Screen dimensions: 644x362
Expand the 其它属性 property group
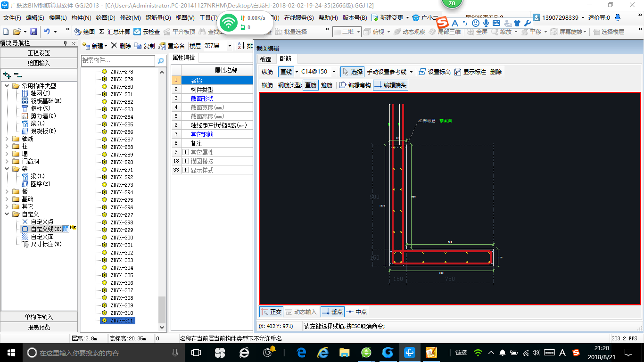(x=185, y=152)
